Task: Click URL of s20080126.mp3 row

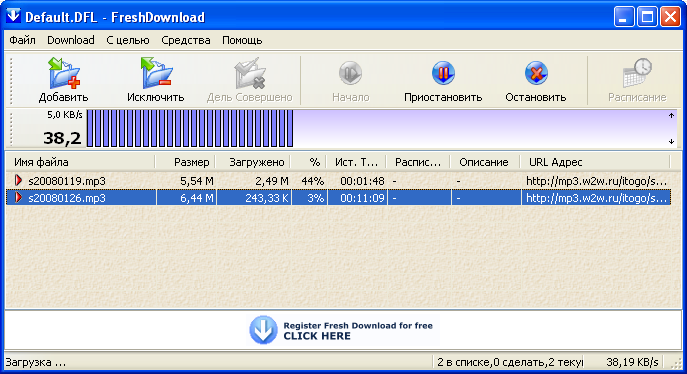Action: [596, 198]
